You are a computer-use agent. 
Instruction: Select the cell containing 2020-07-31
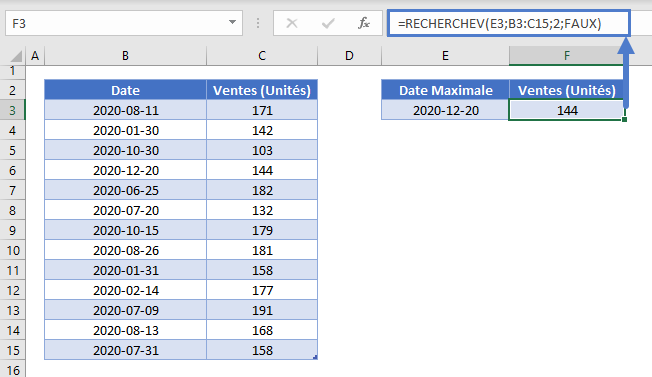125,350
